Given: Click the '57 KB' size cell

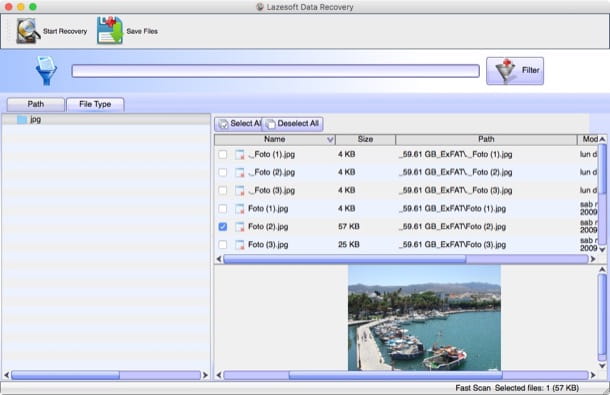Looking at the screenshot, I should point(349,226).
